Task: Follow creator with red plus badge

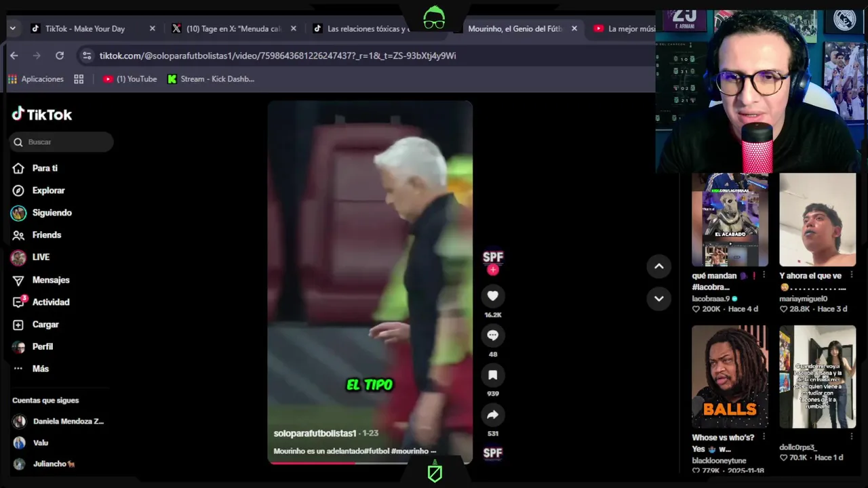Action: point(493,270)
